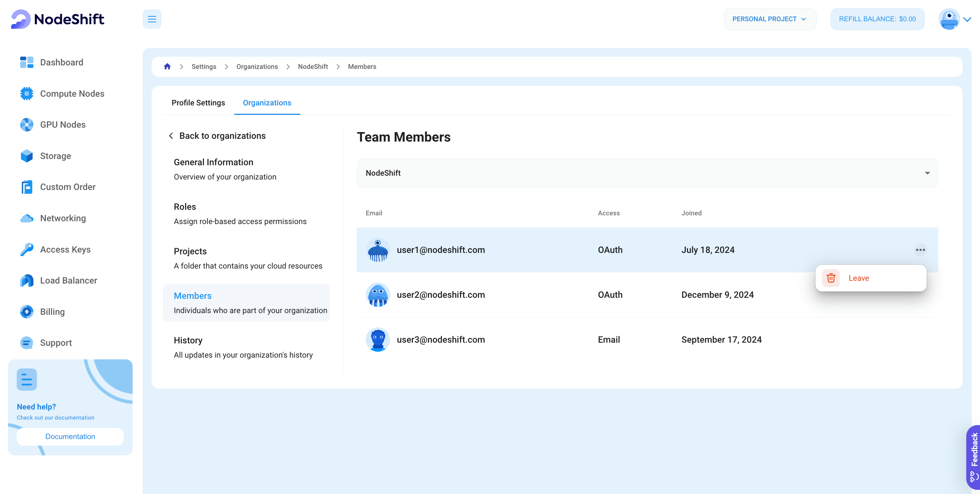The height and width of the screenshot is (494, 980).
Task: Click the home breadcrumb icon
Action: pos(167,66)
